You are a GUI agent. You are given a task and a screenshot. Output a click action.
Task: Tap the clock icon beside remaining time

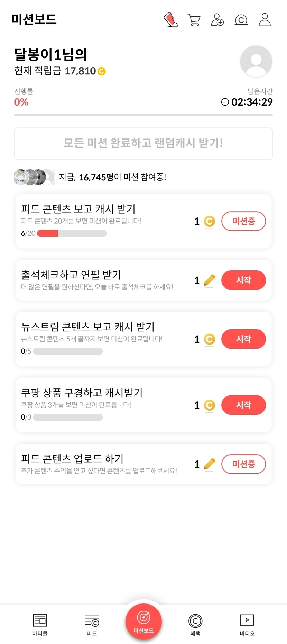[x=225, y=102]
